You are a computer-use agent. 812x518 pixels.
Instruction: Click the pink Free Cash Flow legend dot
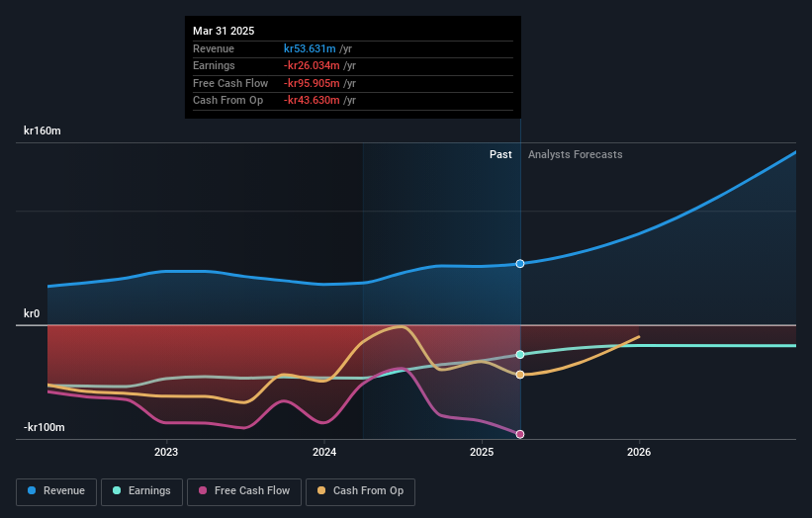(x=203, y=490)
